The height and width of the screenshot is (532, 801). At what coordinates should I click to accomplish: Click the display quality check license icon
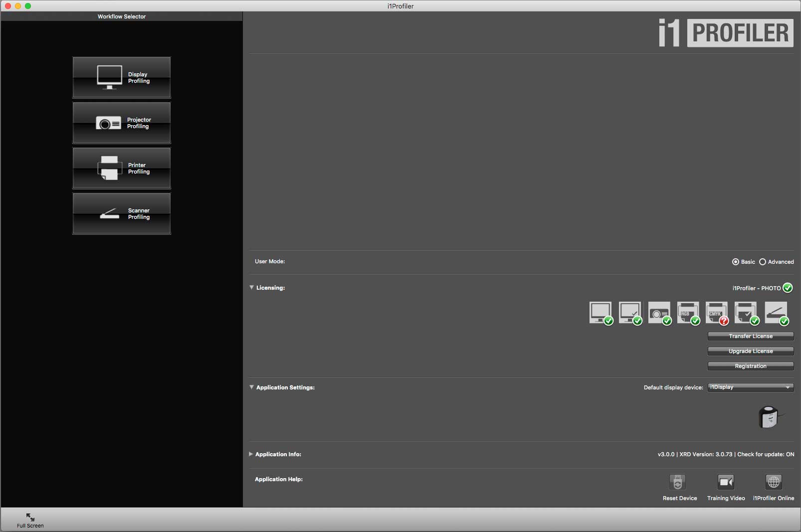(630, 313)
